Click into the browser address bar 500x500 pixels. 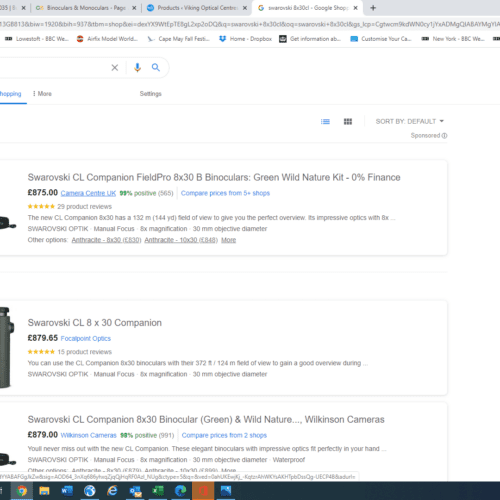(250, 24)
